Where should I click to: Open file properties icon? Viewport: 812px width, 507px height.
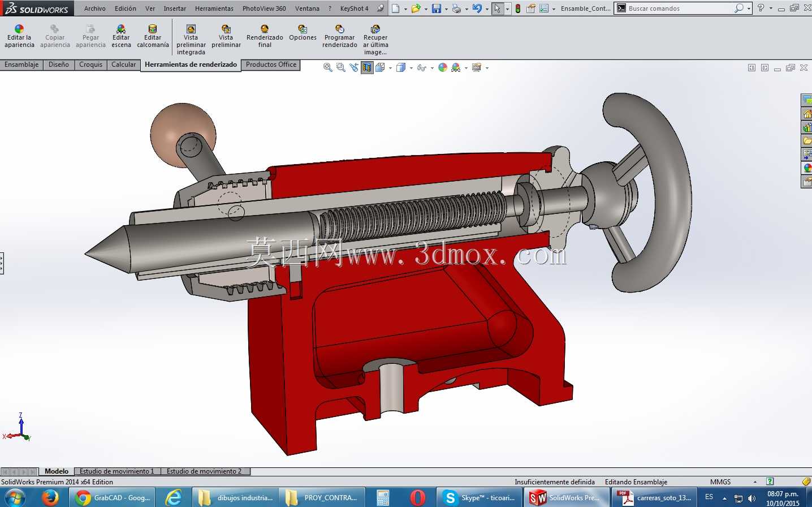(531, 8)
